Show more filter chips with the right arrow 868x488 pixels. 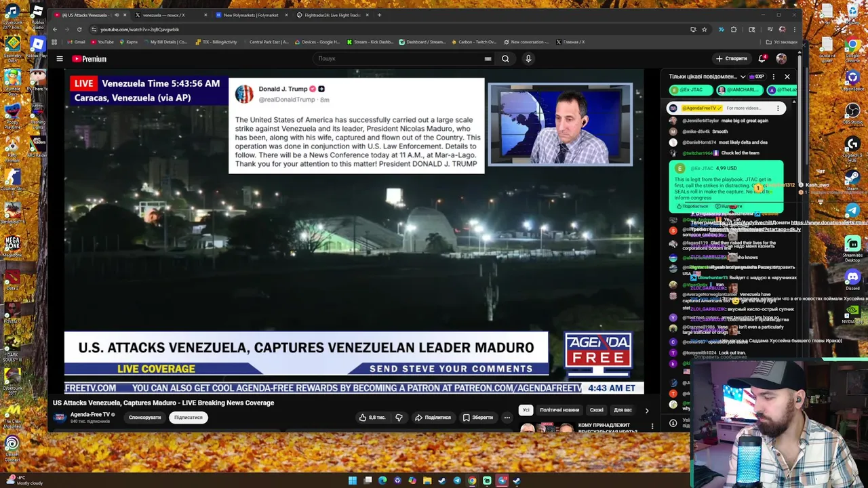(x=646, y=410)
